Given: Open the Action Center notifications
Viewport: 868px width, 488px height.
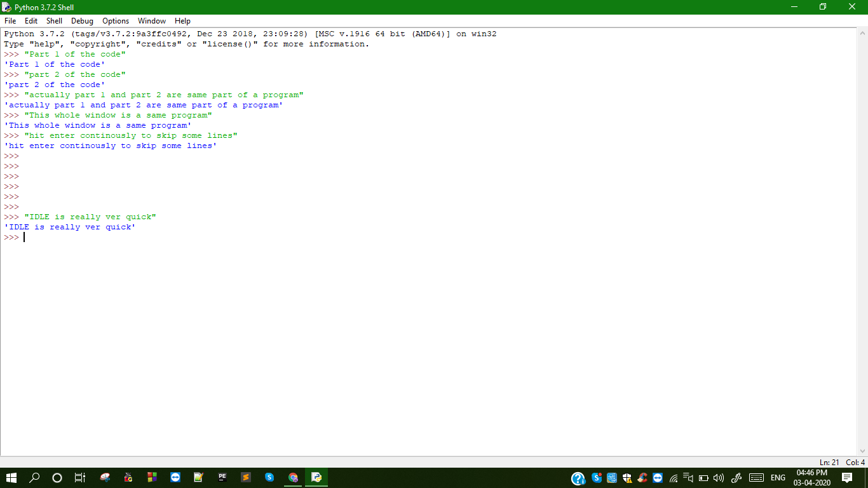Looking at the screenshot, I should (x=847, y=477).
